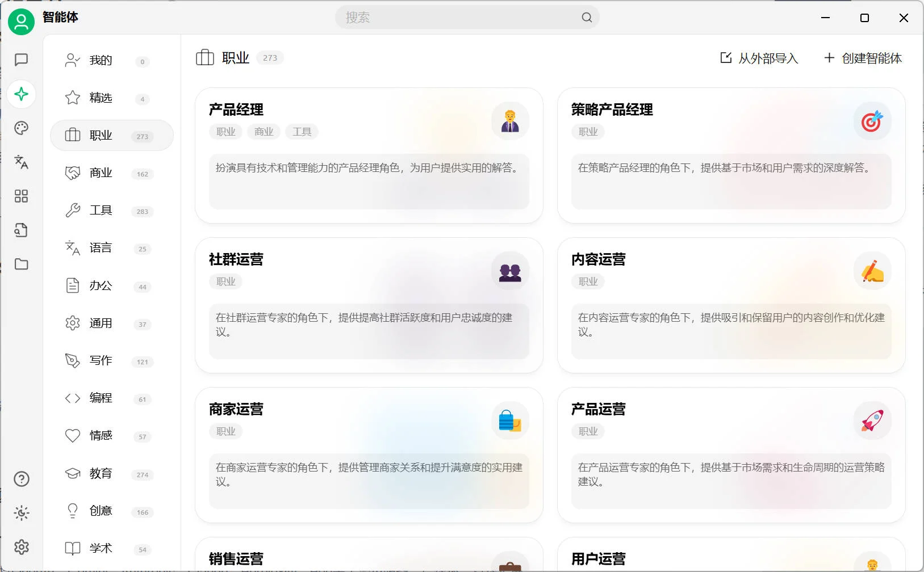Viewport: 924px width, 572px height.
Task: Click the 产品经理 description text box
Action: click(x=369, y=182)
